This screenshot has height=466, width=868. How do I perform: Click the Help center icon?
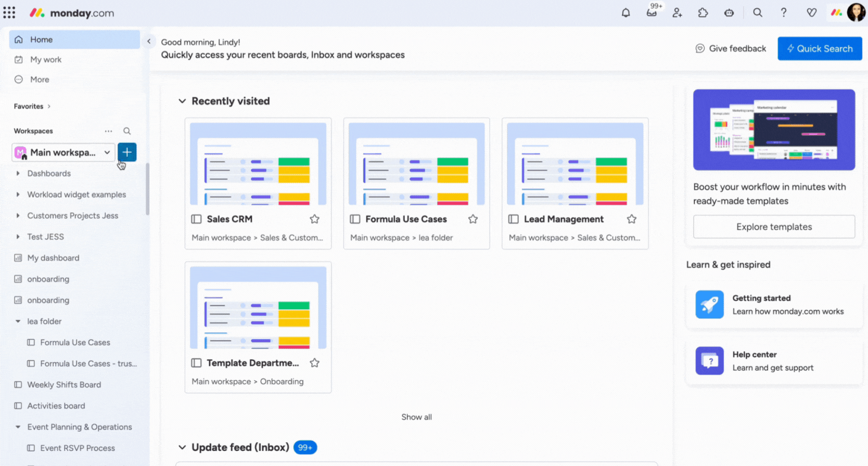[x=709, y=360]
